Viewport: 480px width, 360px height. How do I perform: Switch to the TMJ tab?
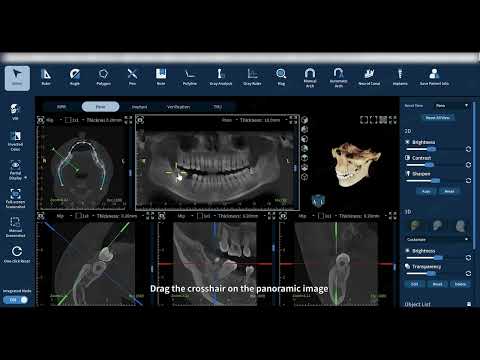217,107
